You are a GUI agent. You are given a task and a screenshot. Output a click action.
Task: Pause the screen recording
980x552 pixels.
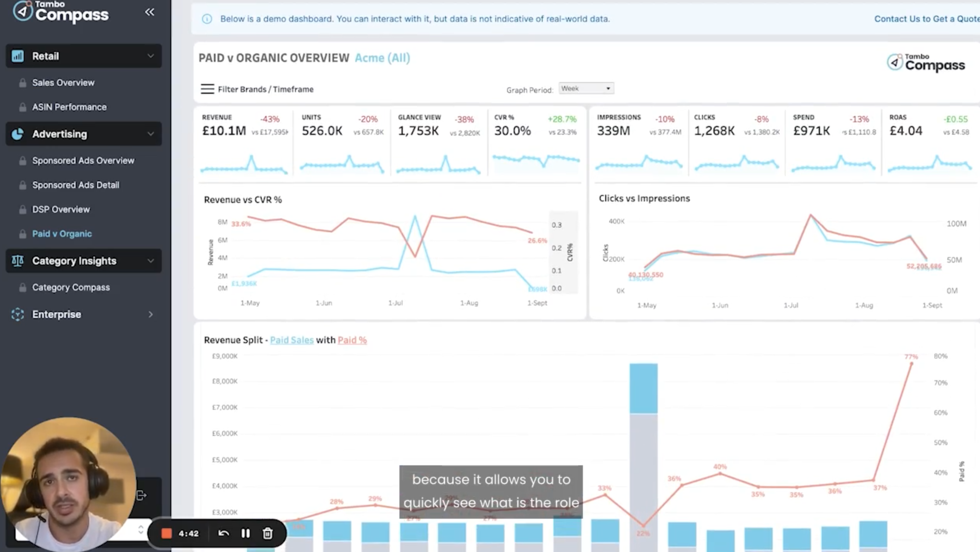tap(245, 533)
